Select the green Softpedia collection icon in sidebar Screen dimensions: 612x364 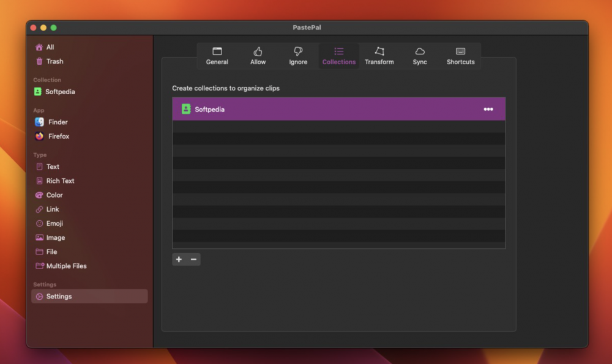point(37,92)
